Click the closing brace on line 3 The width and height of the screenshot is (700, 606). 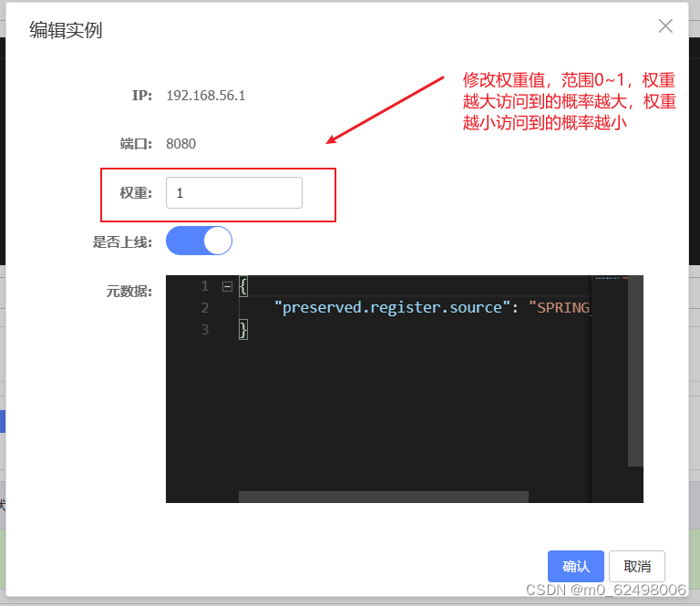(242, 330)
